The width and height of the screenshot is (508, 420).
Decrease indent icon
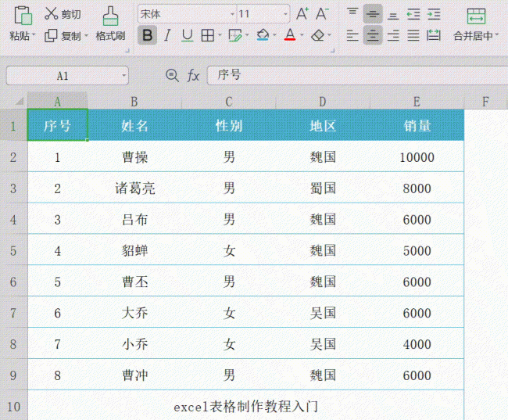[x=413, y=14]
